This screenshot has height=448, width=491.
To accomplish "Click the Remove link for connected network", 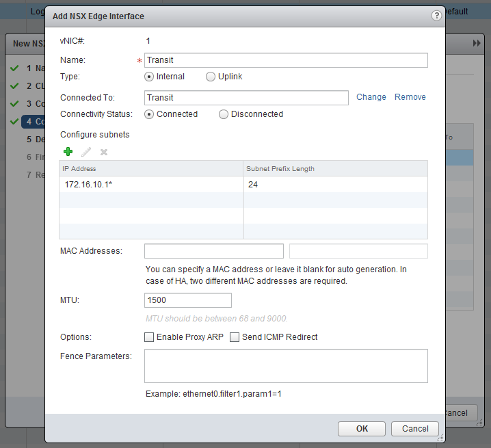I will click(x=410, y=97).
